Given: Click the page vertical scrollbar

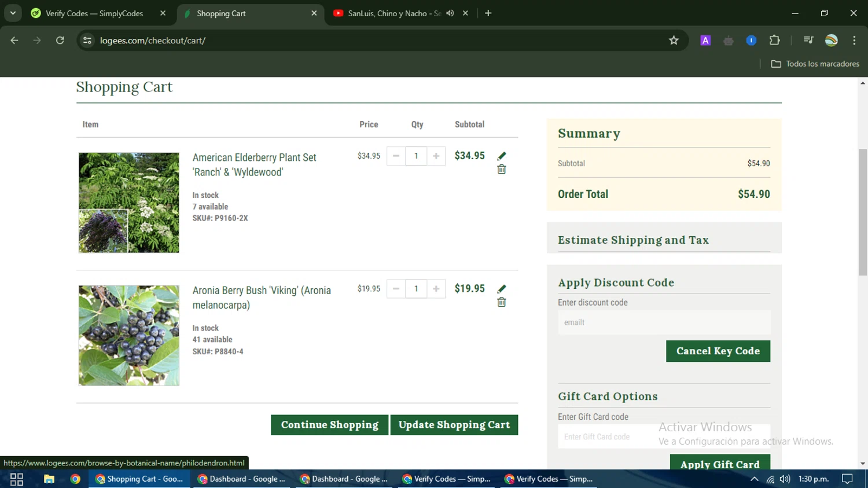Looking at the screenshot, I should (863, 212).
